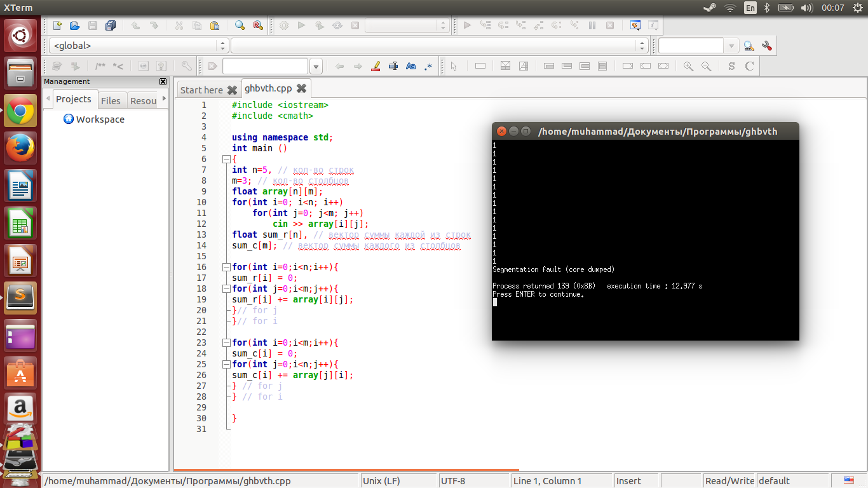Click the incremental search text field
Image resolution: width=868 pixels, height=488 pixels.
pos(265,66)
